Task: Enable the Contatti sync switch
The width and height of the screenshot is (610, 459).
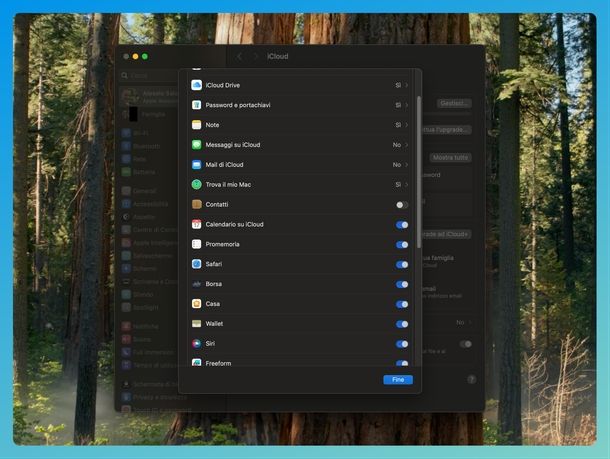Action: (402, 204)
